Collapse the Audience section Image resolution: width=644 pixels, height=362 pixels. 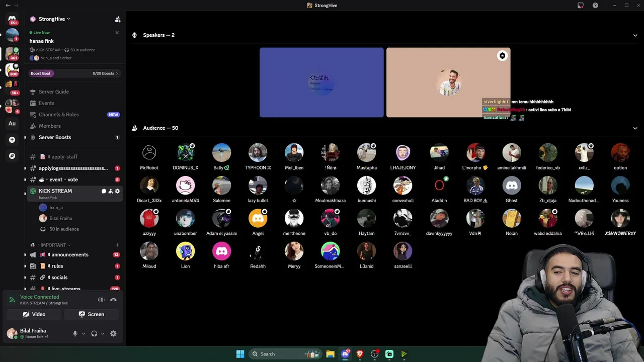635,128
